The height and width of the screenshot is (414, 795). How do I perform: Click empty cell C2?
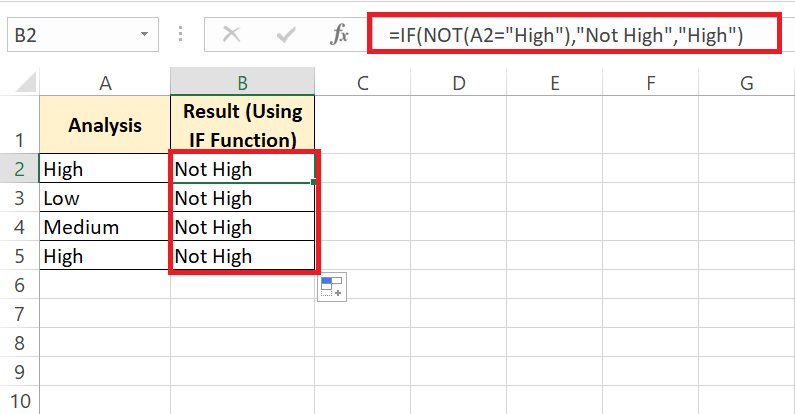[x=363, y=169]
